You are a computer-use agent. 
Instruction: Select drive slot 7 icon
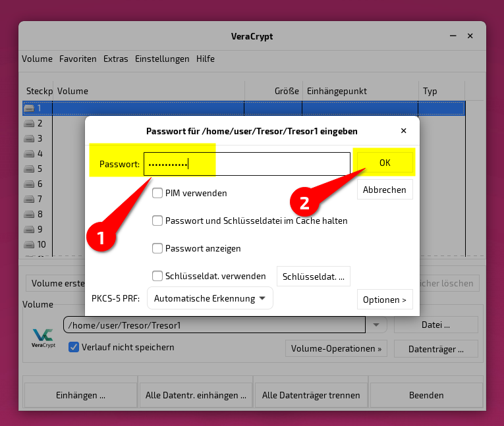(29, 200)
